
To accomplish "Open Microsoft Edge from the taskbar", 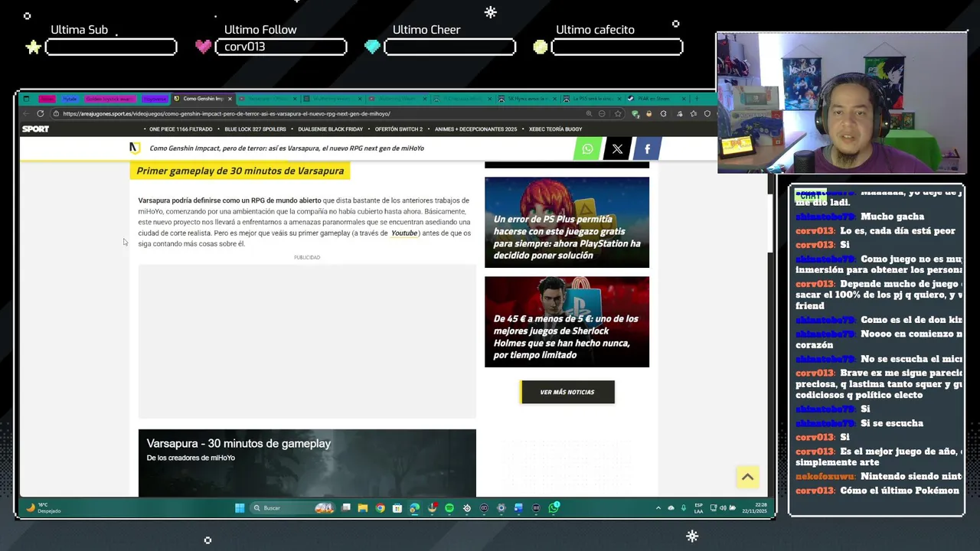I will [414, 507].
